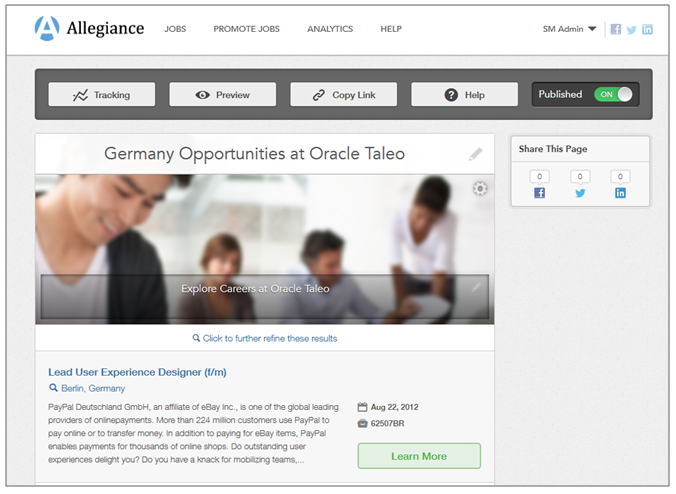Open the LinkedIn icon in the header
The height and width of the screenshot is (494, 676).
647,29
